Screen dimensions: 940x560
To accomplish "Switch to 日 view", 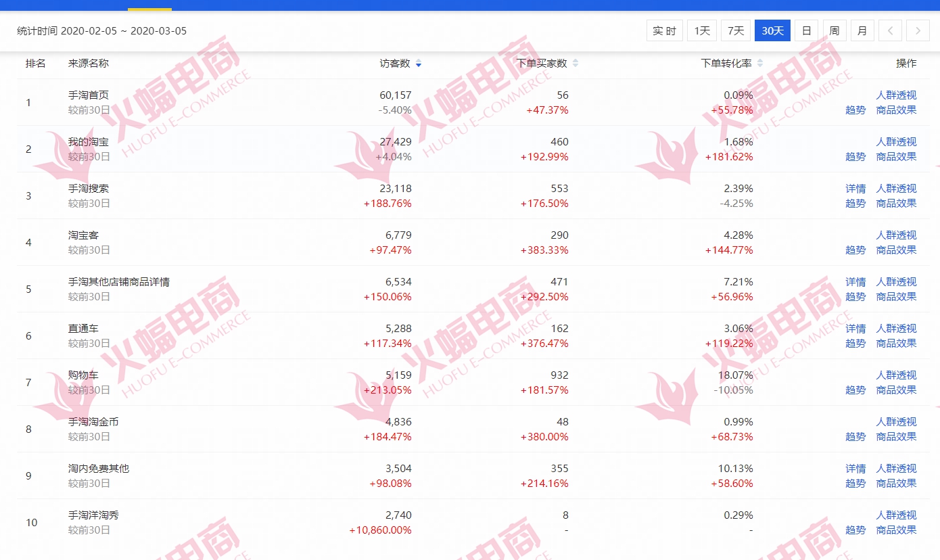I will click(x=806, y=30).
